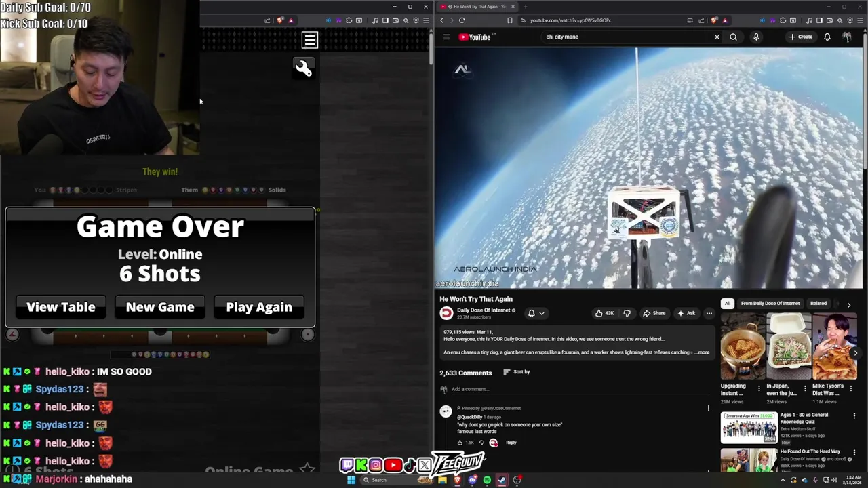
Task: Open YouTube account avatar menu
Action: pyautogui.click(x=847, y=37)
